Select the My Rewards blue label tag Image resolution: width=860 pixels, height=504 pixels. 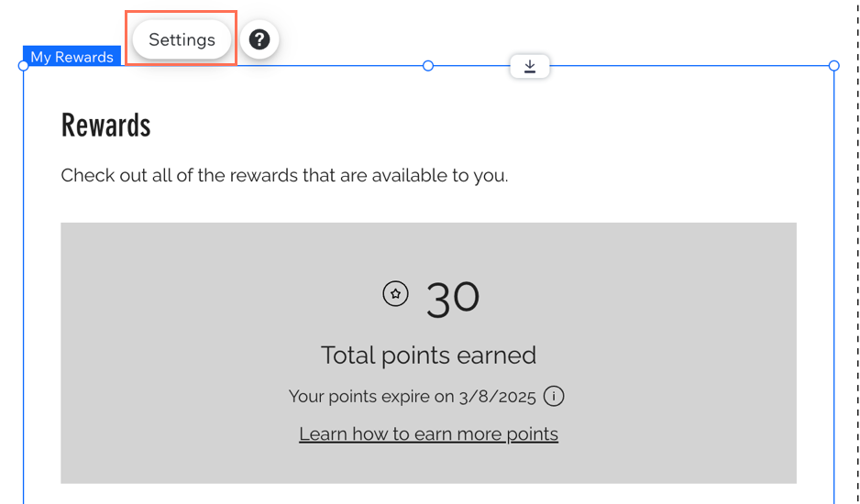(72, 57)
